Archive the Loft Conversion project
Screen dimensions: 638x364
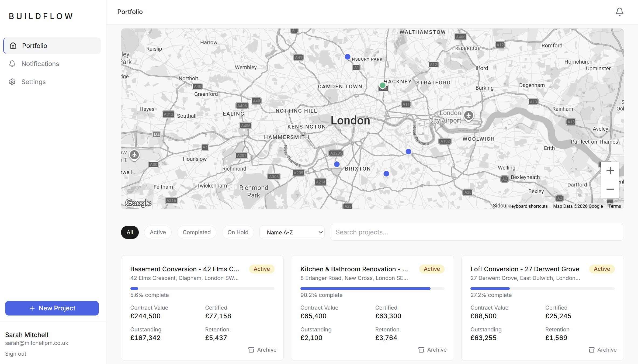[x=602, y=350]
